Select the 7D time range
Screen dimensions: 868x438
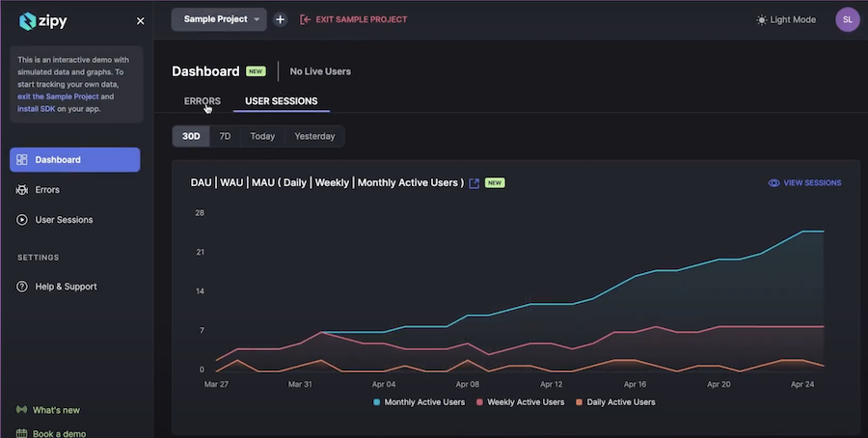(225, 136)
